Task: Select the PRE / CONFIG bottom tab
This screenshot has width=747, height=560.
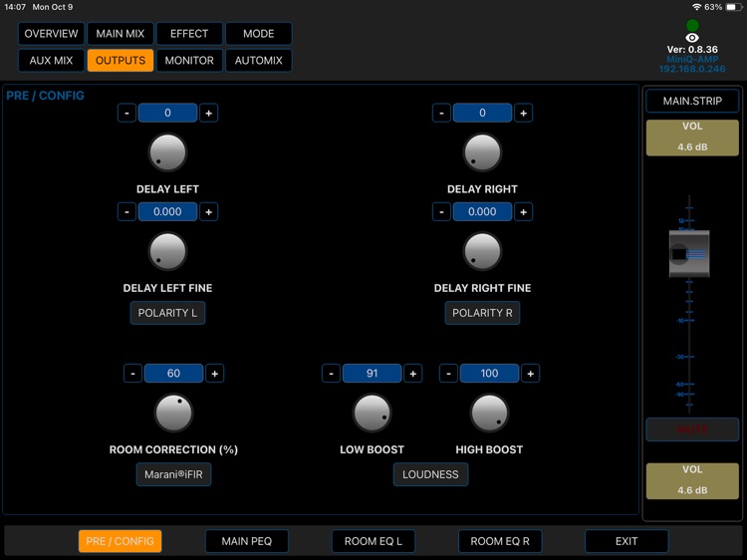Action: pyautogui.click(x=121, y=541)
